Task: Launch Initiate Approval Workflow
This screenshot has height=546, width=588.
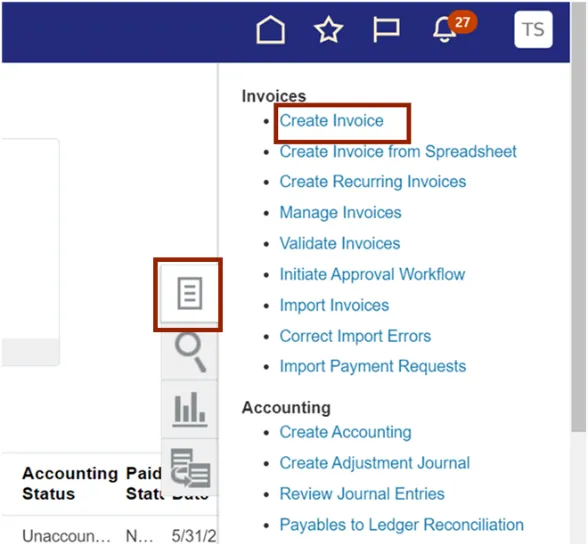Action: (372, 274)
